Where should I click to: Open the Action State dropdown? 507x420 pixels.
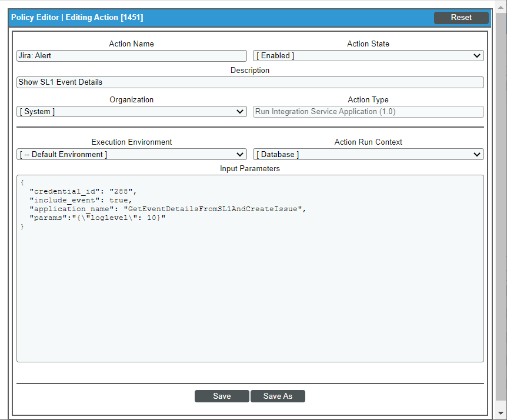pyautogui.click(x=368, y=56)
